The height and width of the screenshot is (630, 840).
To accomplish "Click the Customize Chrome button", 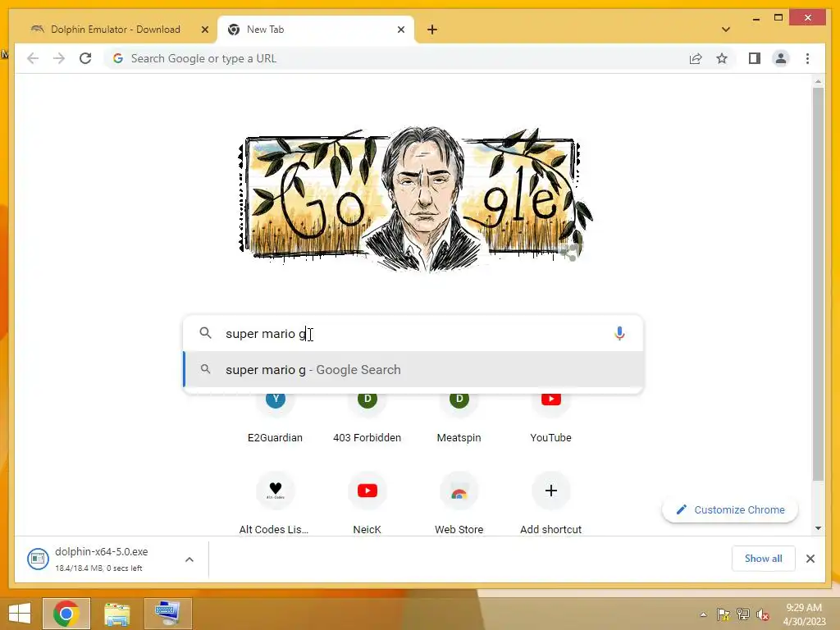I will pos(729,510).
